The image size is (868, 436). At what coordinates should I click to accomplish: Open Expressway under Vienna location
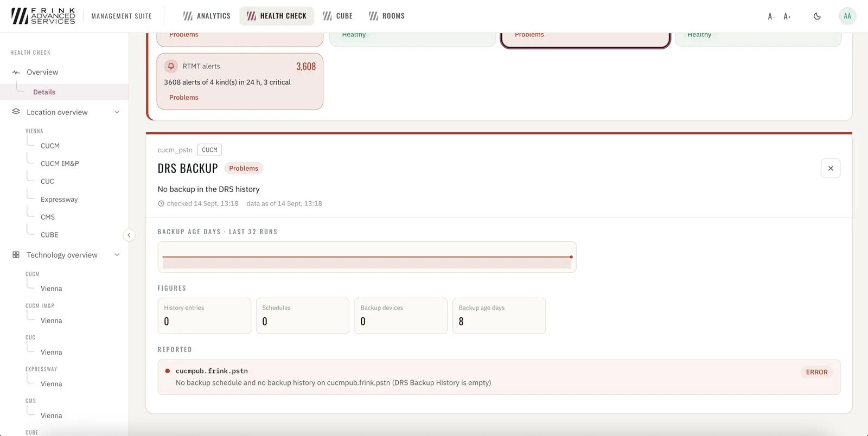click(59, 199)
